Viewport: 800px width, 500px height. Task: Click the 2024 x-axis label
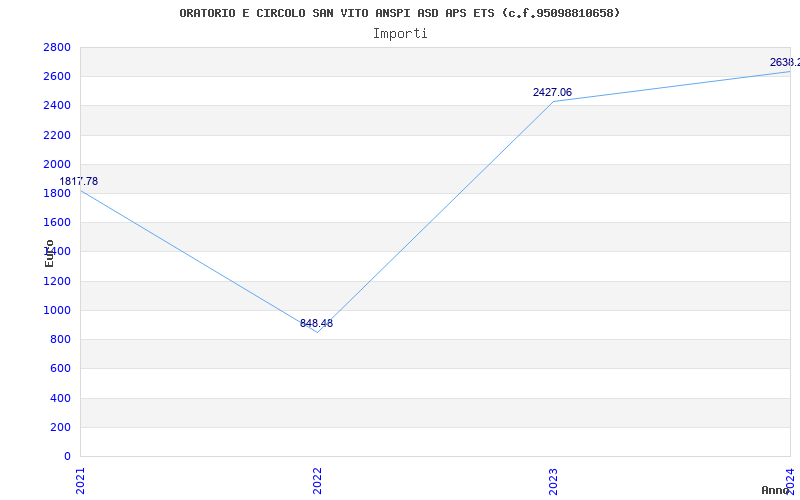(790, 481)
